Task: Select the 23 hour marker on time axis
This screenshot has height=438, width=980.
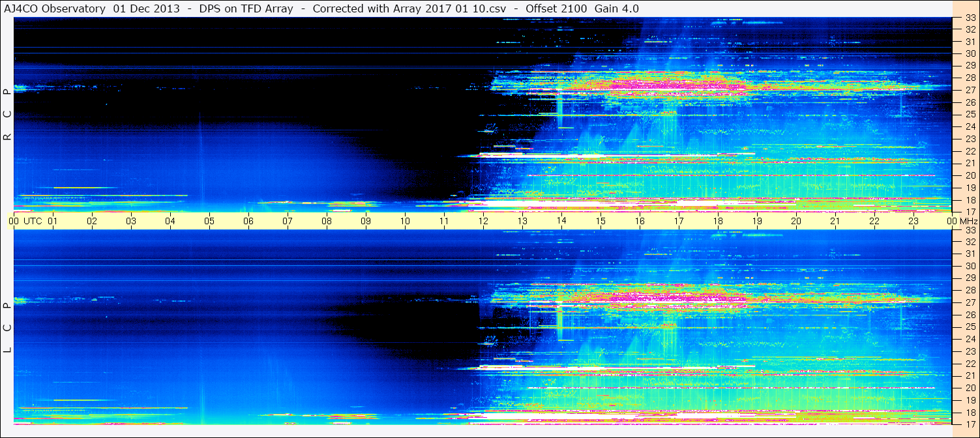Action: coord(913,221)
